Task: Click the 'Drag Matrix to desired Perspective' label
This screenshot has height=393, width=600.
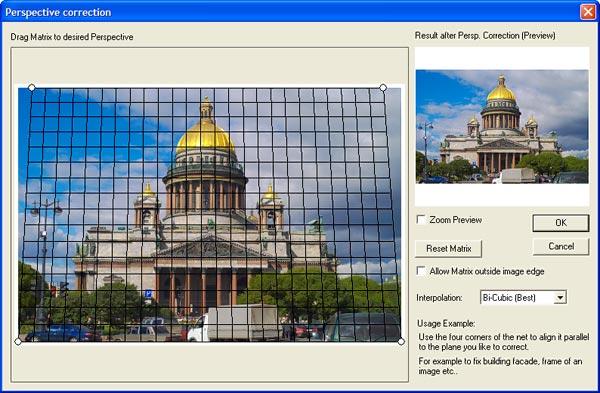Action: coord(72,37)
